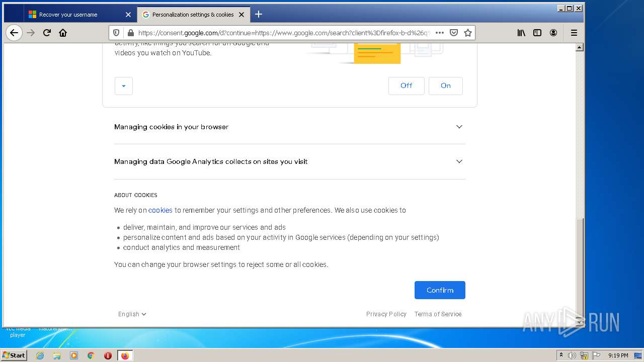Switch to Recover your username tab
Image resolution: width=644 pixels, height=362 pixels.
coord(79,15)
